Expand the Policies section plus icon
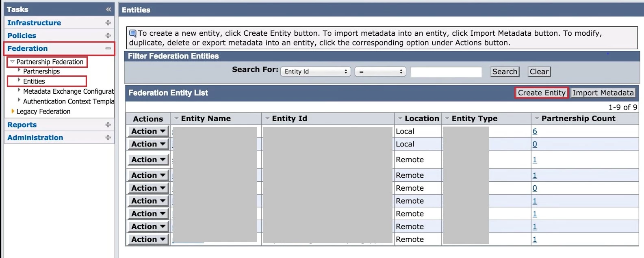Viewport: 644px width, 258px height. [108, 36]
